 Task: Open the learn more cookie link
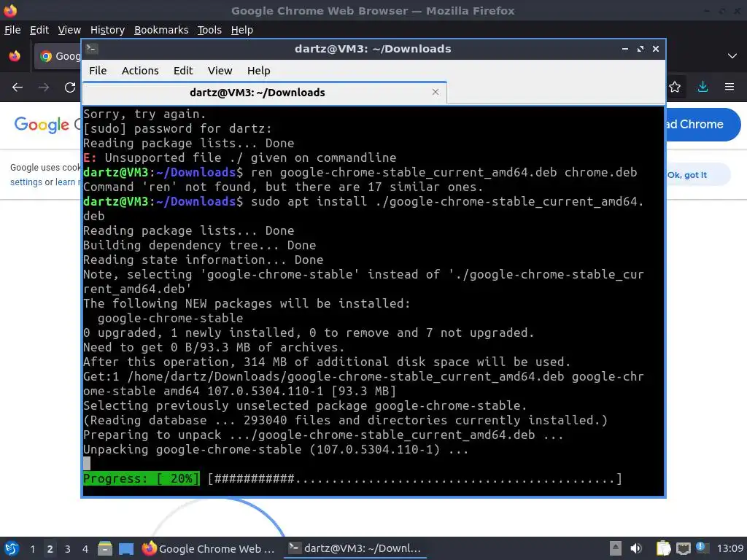click(x=68, y=182)
